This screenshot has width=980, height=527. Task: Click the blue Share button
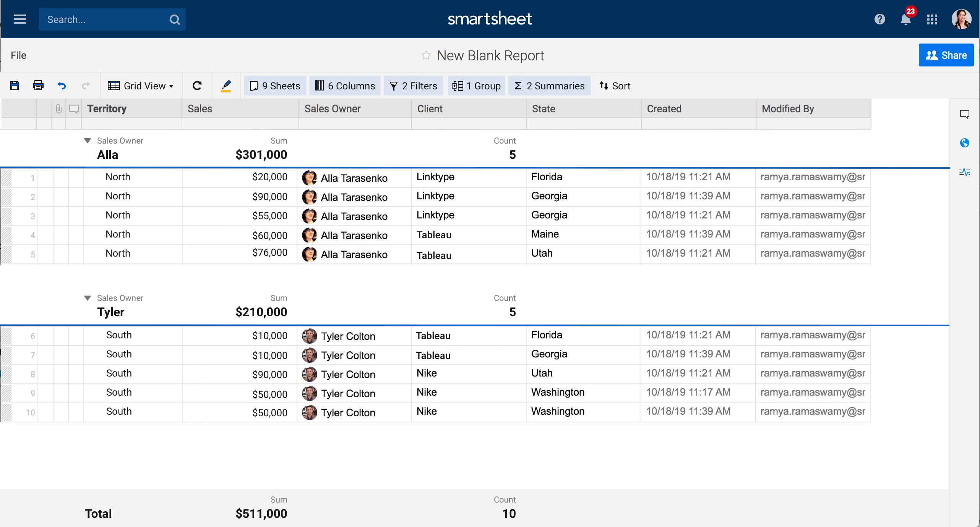click(x=946, y=55)
